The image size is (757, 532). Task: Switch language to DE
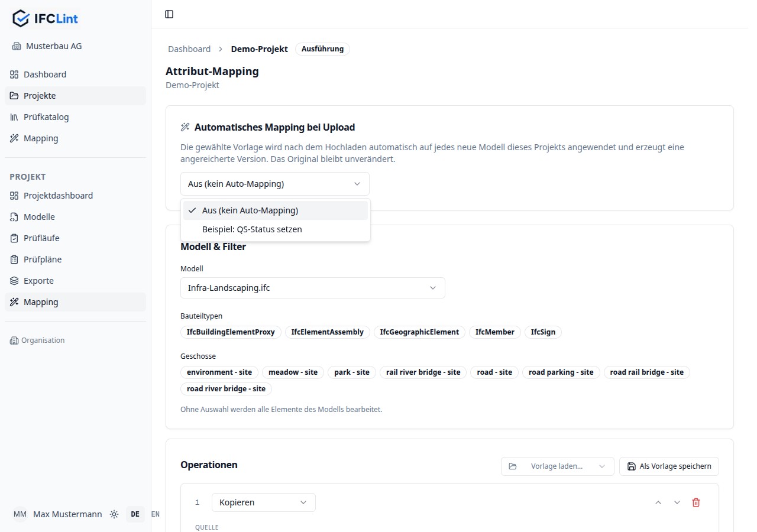coord(135,514)
